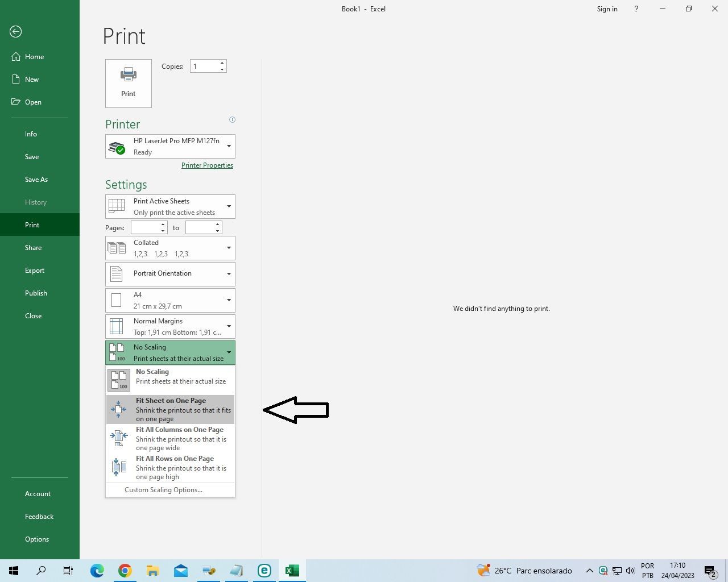The height and width of the screenshot is (582, 728).
Task: Click the Pages starting page input field
Action: coord(146,227)
